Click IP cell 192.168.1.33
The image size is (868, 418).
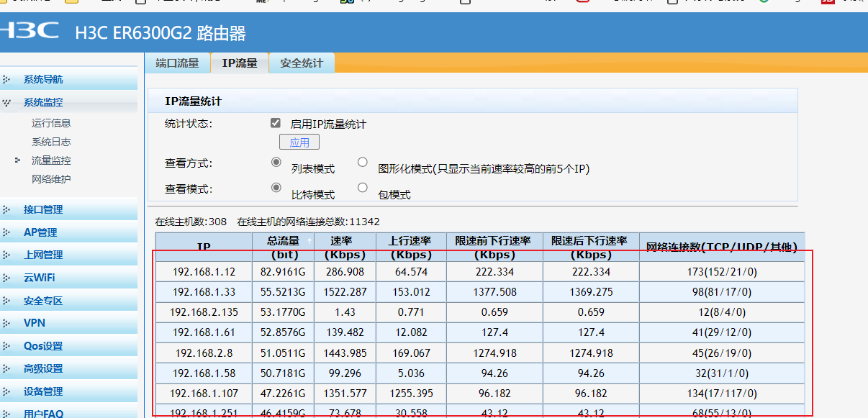pos(204,292)
